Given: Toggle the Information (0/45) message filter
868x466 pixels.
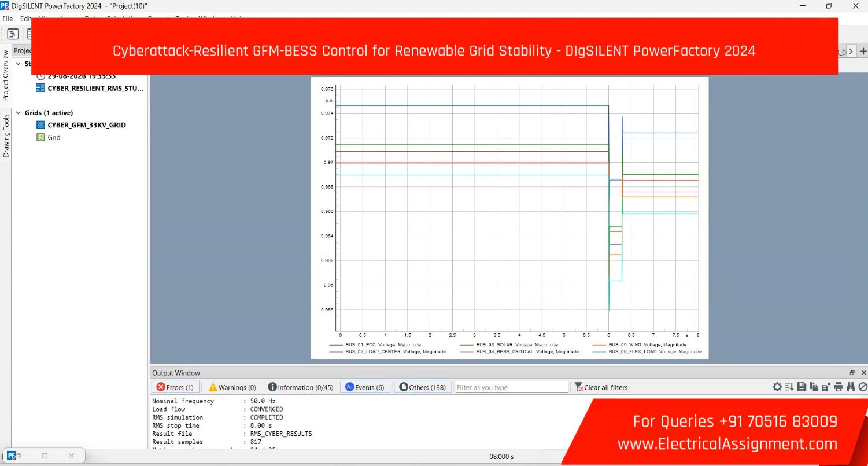Looking at the screenshot, I should (x=301, y=387).
